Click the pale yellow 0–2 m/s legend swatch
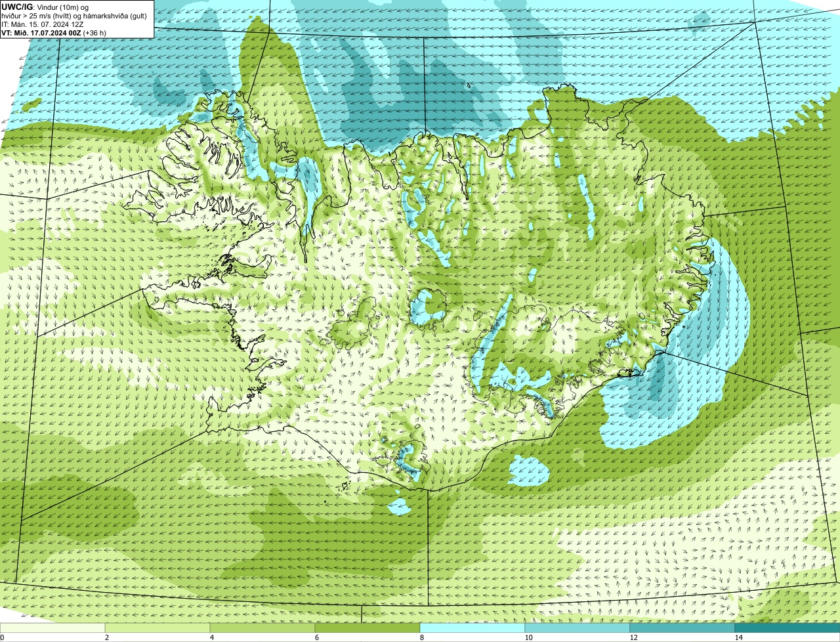The image size is (840, 642). coord(52,628)
